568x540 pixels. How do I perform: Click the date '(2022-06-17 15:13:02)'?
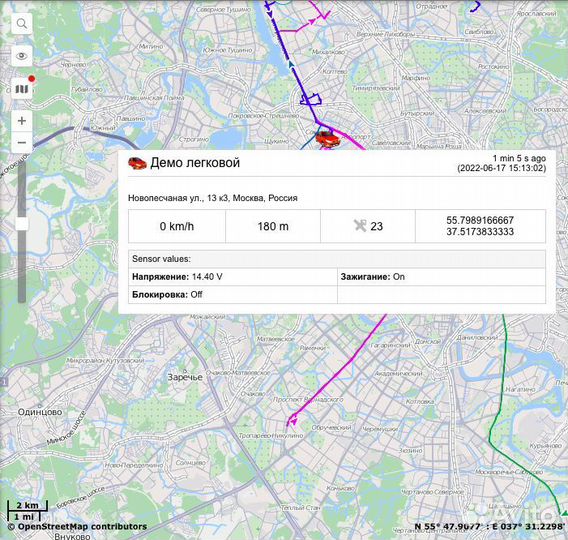pyautogui.click(x=502, y=168)
